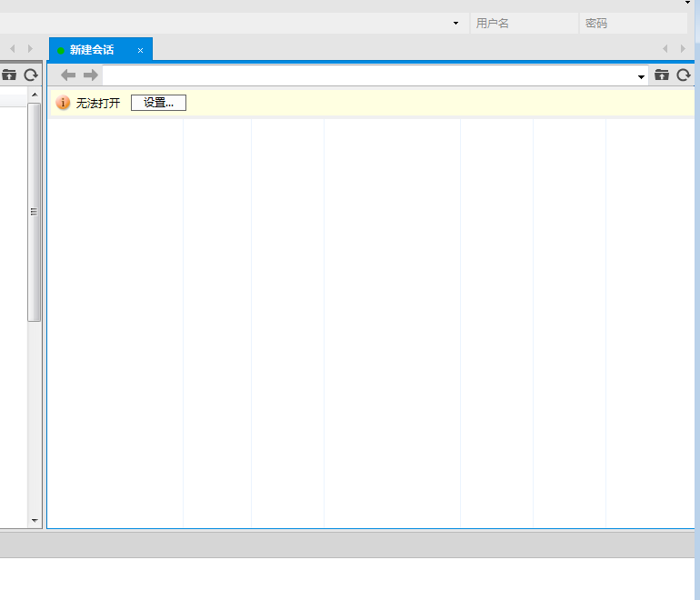Expand the host address dropdown
This screenshot has height=600, width=700.
pos(455,24)
